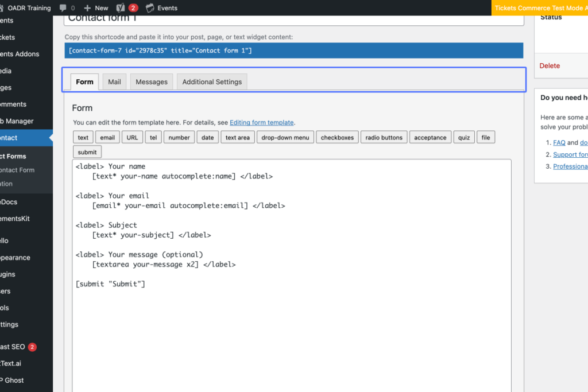Switch to the Mail tab
Screen dimensions: 588x392
114,81
